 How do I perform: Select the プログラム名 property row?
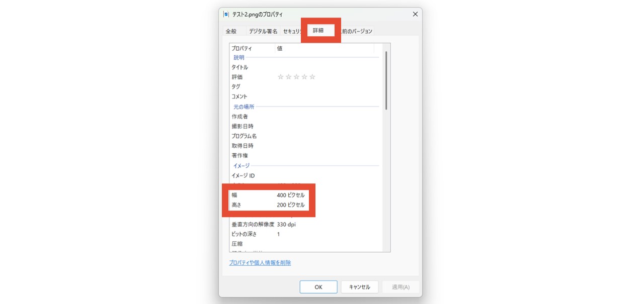pyautogui.click(x=305, y=136)
